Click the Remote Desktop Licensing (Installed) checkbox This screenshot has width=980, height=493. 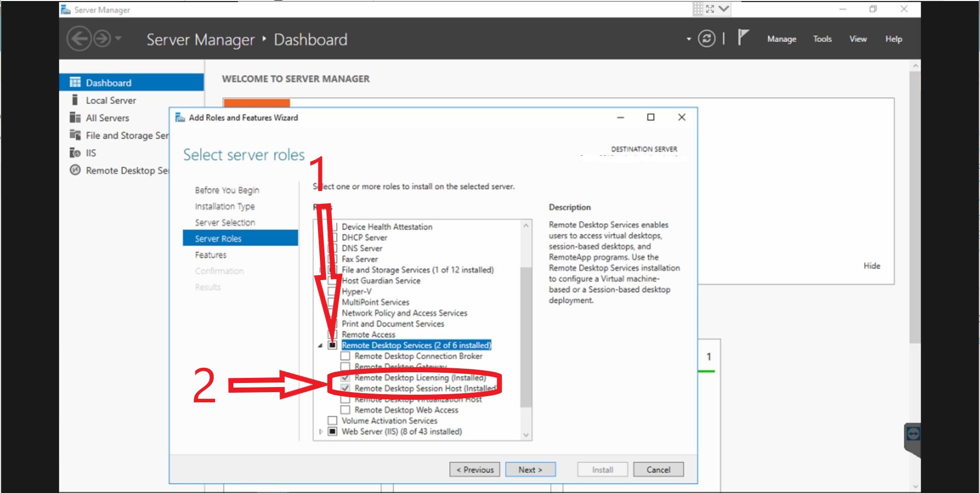[345, 378]
